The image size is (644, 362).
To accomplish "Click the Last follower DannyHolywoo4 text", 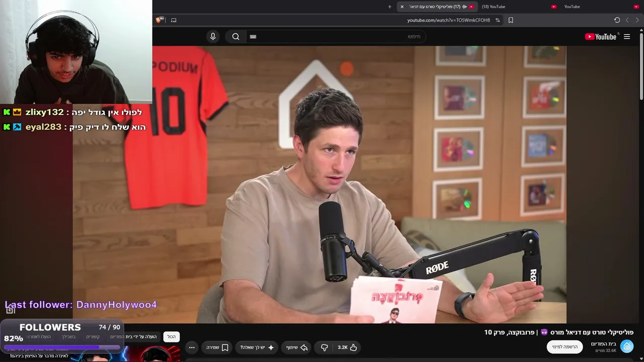I will point(81,305).
